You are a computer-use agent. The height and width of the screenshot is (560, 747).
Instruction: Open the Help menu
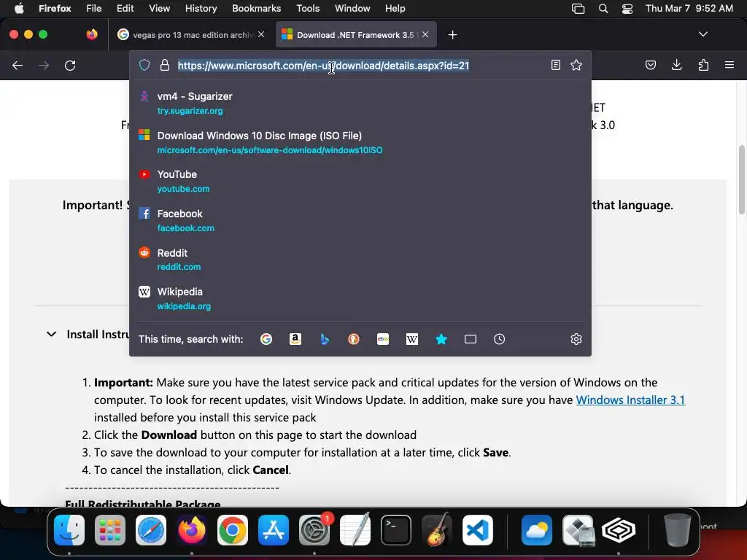pyautogui.click(x=395, y=8)
